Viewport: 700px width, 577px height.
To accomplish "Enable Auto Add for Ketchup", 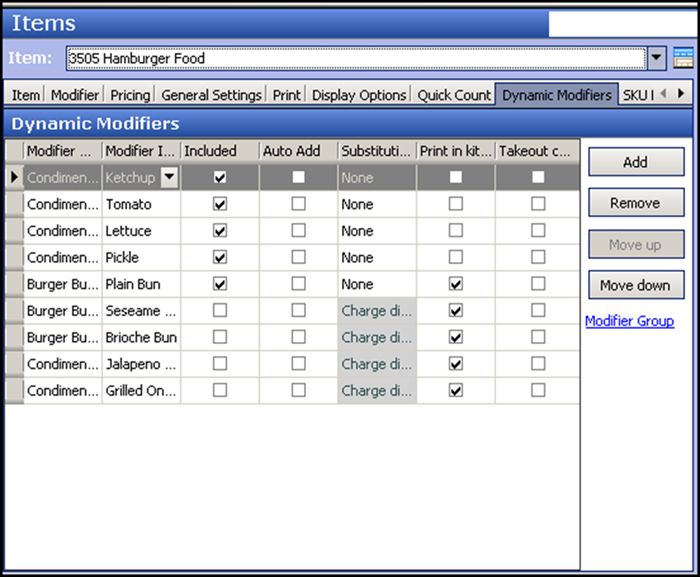I will (298, 177).
